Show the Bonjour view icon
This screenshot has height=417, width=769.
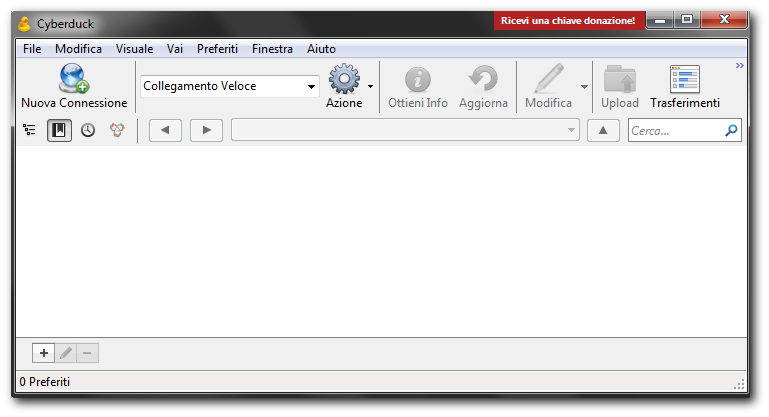pyautogui.click(x=117, y=130)
